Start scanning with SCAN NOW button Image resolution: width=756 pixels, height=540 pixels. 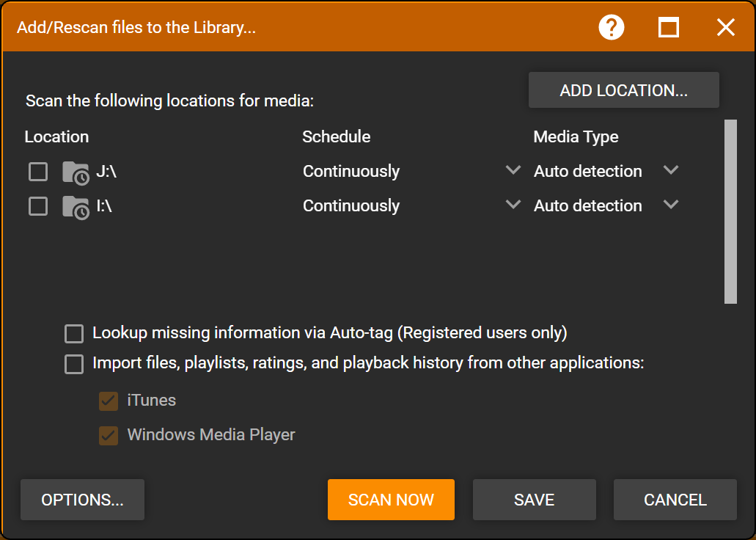coord(391,500)
